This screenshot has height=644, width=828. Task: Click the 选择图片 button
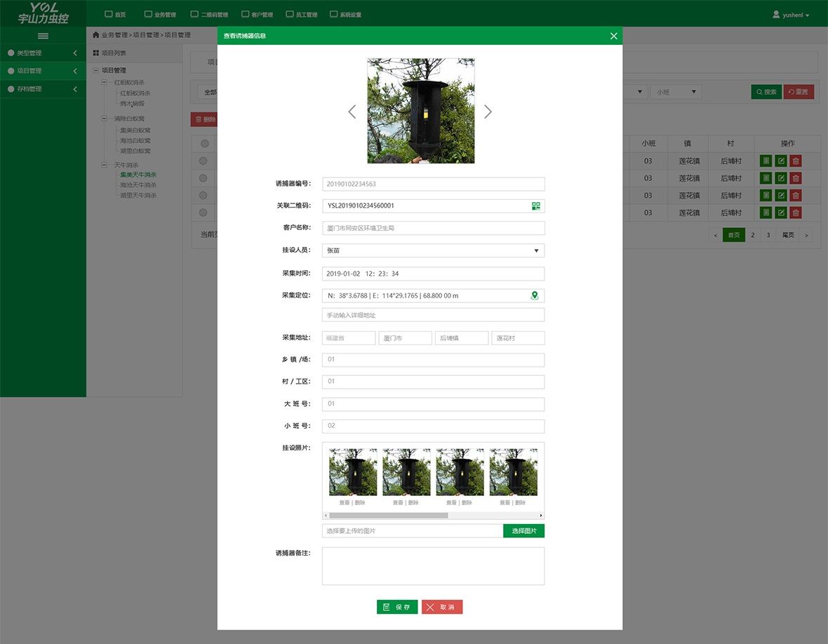pyautogui.click(x=523, y=531)
